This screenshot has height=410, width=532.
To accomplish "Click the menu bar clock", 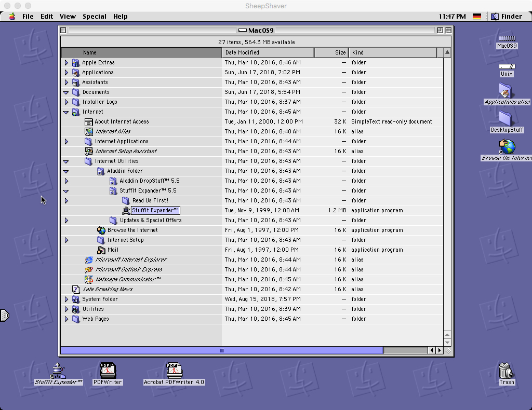I will pyautogui.click(x=452, y=16).
